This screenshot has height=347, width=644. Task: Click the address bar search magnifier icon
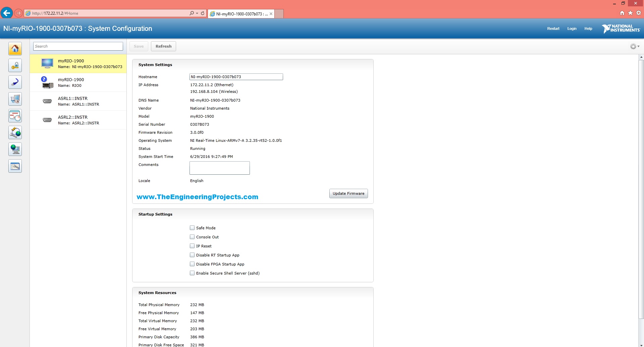click(x=192, y=13)
